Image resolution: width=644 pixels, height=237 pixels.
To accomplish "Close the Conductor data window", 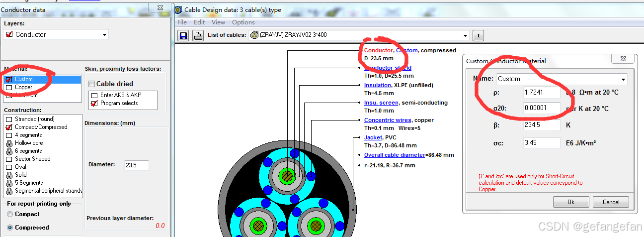I will pos(161,7).
